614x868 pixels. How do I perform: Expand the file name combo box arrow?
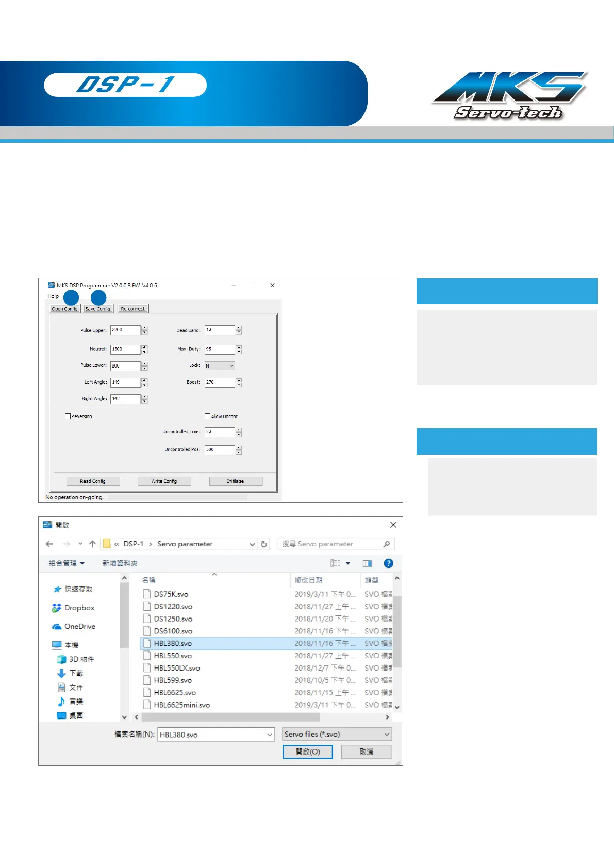pyautogui.click(x=270, y=735)
